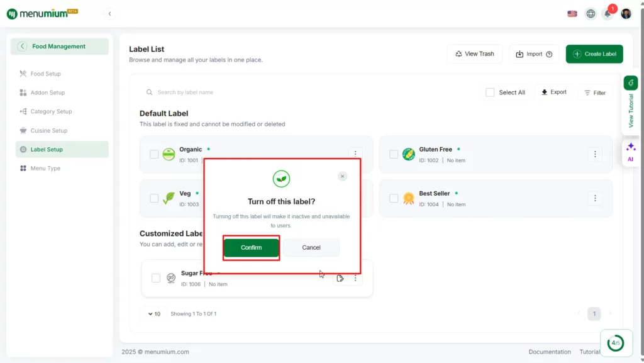644x363 pixels.
Task: Open Gluten Free label options menu
Action: (595, 154)
